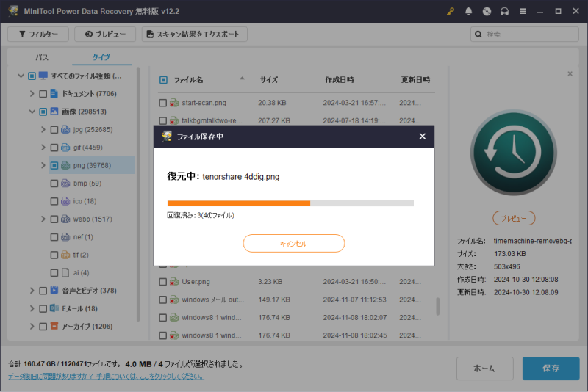
Task: Expand the jpg (252685) tree node
Action: click(x=43, y=129)
